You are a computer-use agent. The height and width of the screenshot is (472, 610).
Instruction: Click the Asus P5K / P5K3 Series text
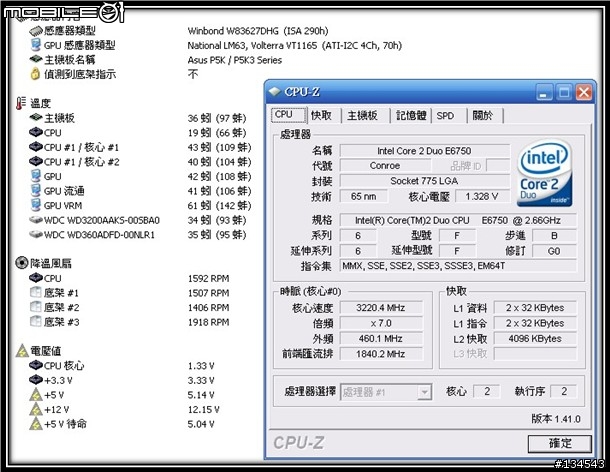(x=235, y=60)
